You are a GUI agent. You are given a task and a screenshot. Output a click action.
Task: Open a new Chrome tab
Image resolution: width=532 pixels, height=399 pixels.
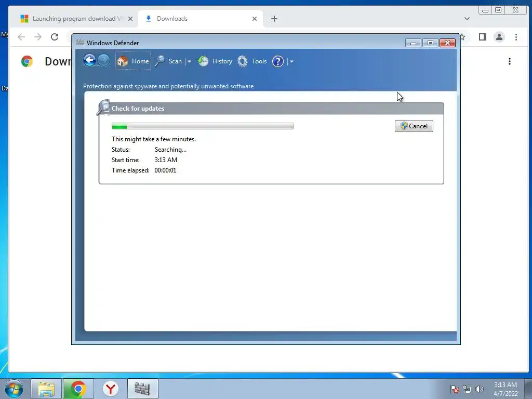click(274, 19)
